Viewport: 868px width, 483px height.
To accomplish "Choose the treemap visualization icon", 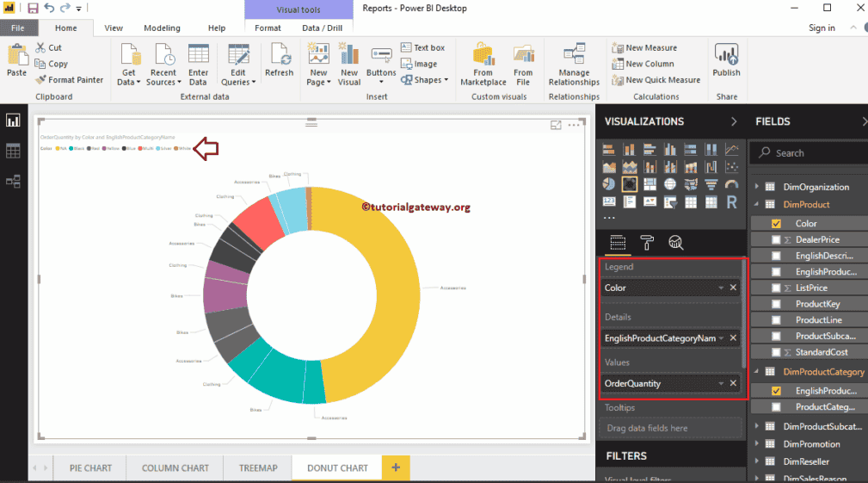I will tap(649, 184).
